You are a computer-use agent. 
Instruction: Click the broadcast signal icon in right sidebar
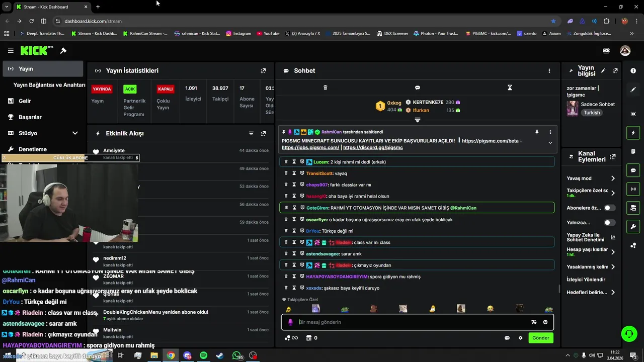coord(633,189)
